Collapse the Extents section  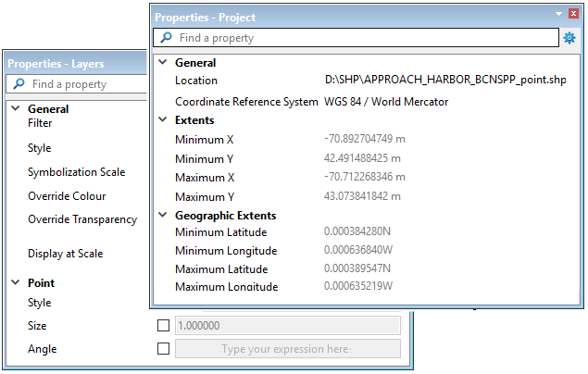pos(163,120)
